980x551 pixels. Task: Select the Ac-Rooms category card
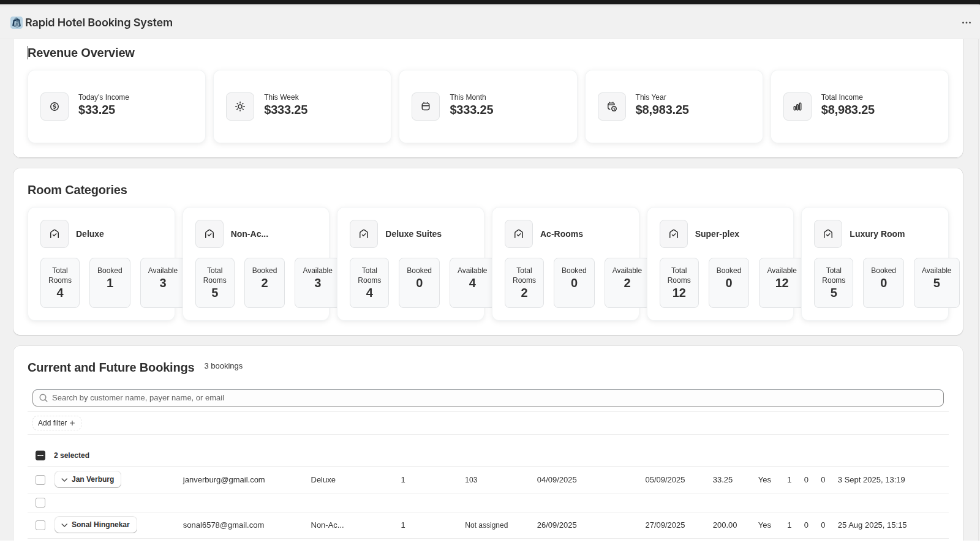coord(565,263)
